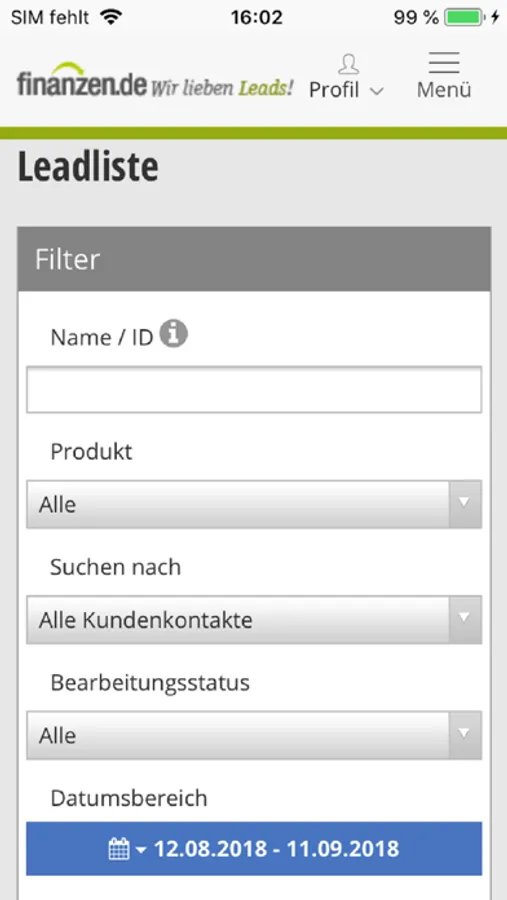This screenshot has height=900, width=507.
Task: Click the Wir lieben Leads! slogan
Action: coord(222,88)
